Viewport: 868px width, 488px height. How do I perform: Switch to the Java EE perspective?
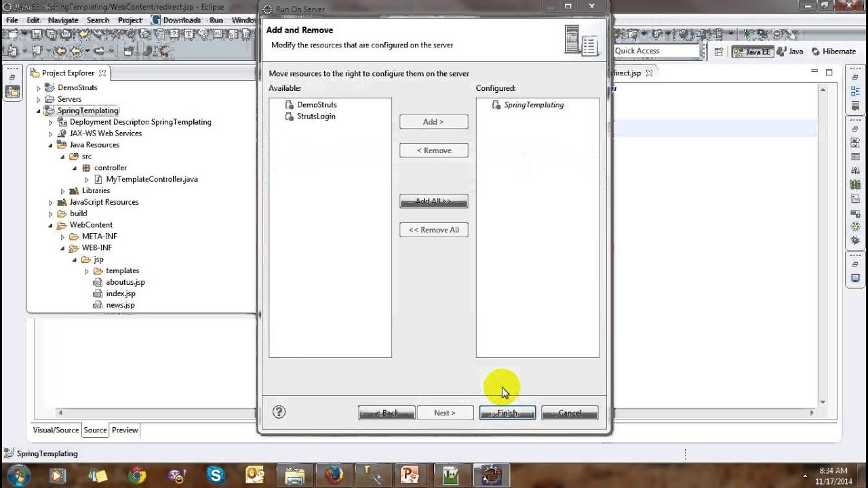point(753,51)
